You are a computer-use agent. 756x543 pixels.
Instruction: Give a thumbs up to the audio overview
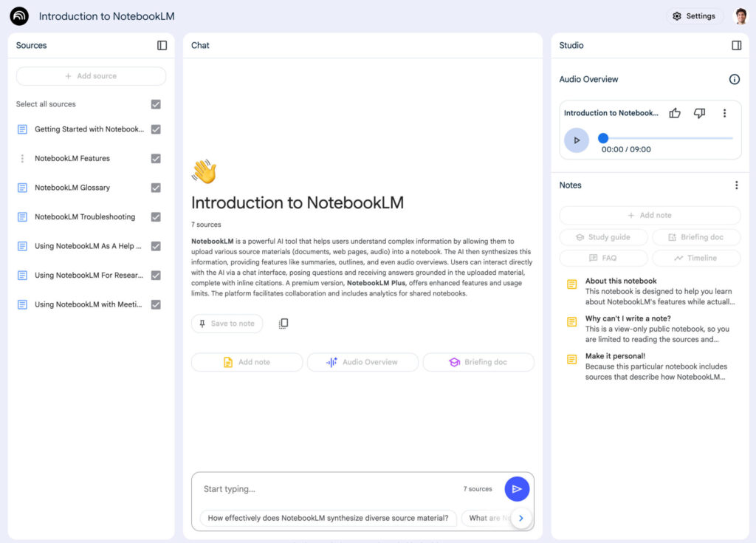click(675, 113)
